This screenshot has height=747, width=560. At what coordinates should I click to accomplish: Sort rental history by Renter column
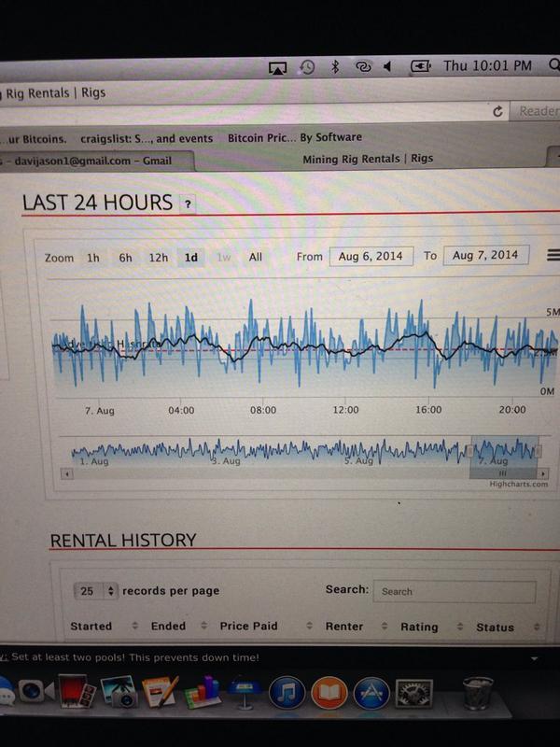tap(357, 627)
